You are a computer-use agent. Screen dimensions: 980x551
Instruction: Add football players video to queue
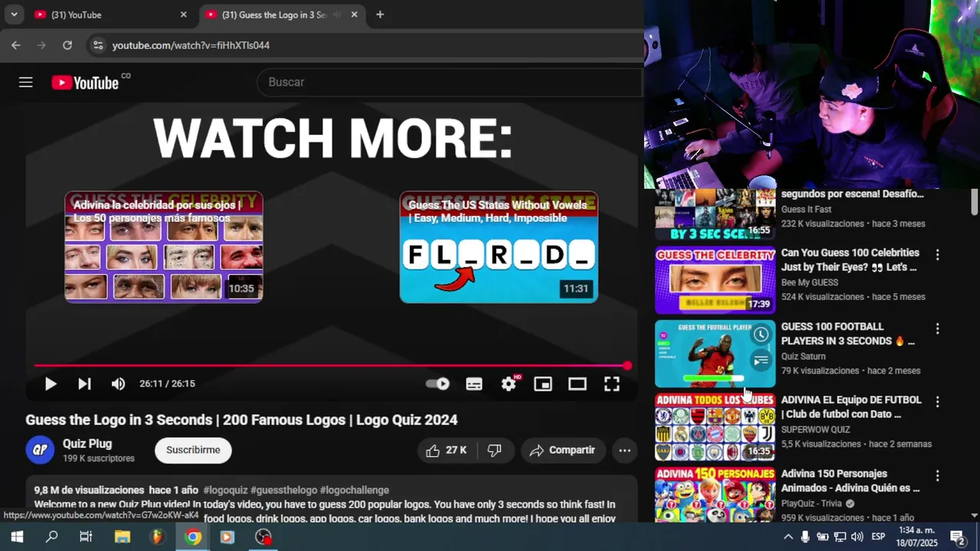click(x=760, y=360)
